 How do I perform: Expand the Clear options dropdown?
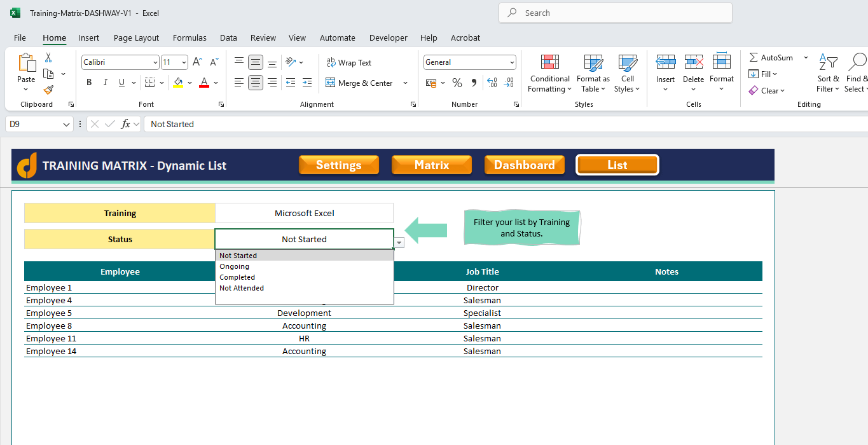point(782,91)
